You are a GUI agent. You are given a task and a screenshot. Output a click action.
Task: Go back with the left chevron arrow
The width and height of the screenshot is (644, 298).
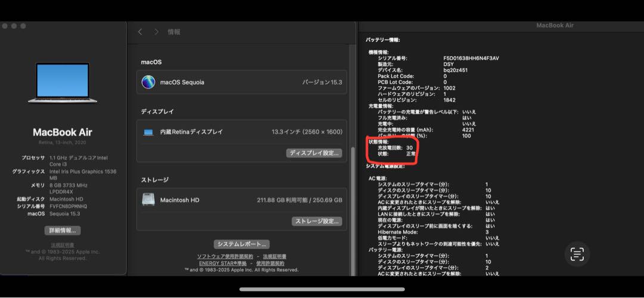[x=140, y=32]
